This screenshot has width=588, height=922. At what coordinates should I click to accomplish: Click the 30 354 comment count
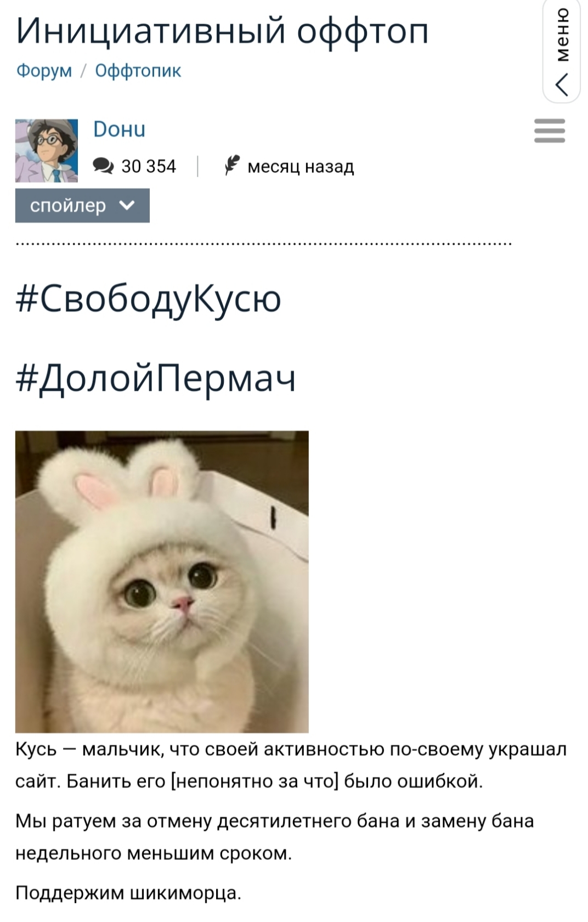[x=149, y=166]
